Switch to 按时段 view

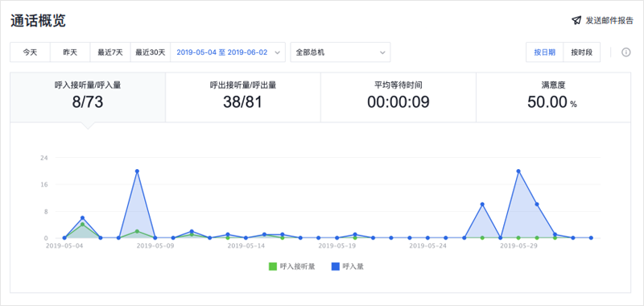point(581,52)
